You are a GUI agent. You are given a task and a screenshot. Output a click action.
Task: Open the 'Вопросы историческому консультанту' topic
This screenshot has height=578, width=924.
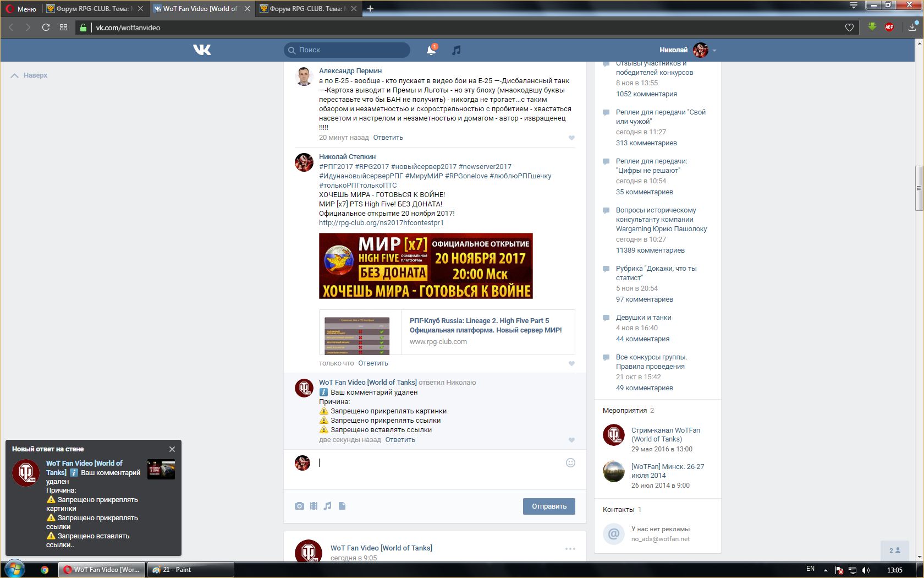(x=662, y=220)
